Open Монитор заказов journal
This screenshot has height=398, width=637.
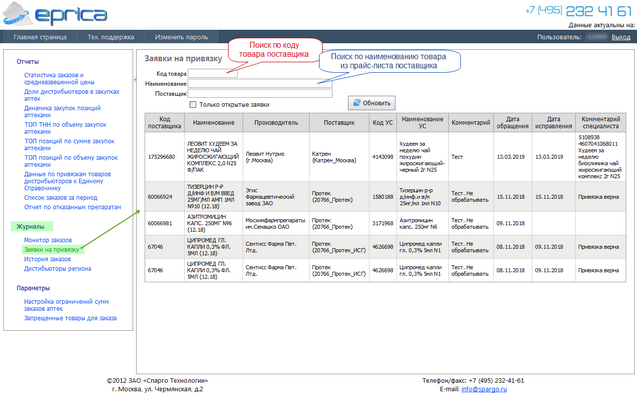[48, 240]
